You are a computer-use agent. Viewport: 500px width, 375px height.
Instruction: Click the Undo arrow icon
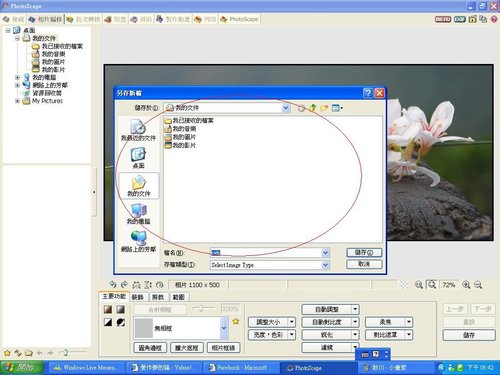(x=113, y=285)
